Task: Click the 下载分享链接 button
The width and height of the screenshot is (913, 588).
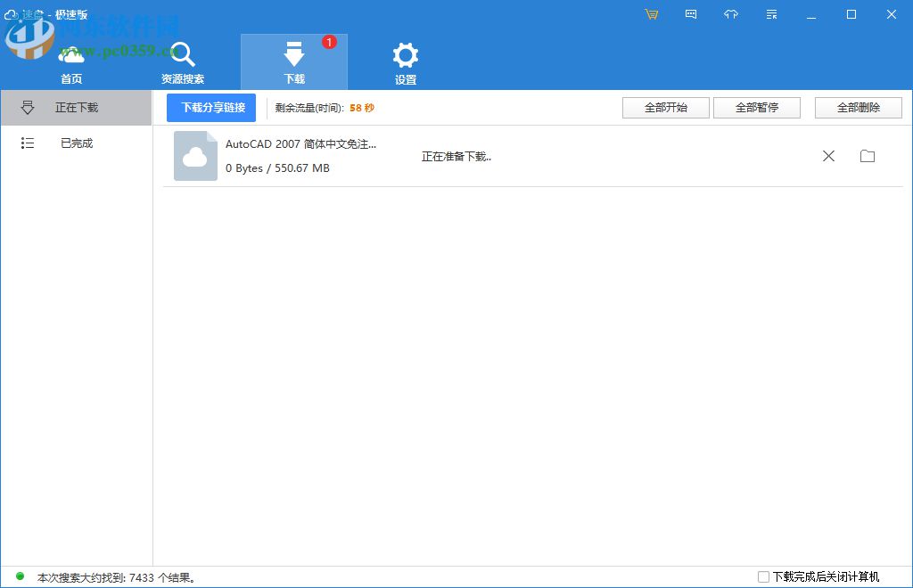Action: (x=210, y=107)
